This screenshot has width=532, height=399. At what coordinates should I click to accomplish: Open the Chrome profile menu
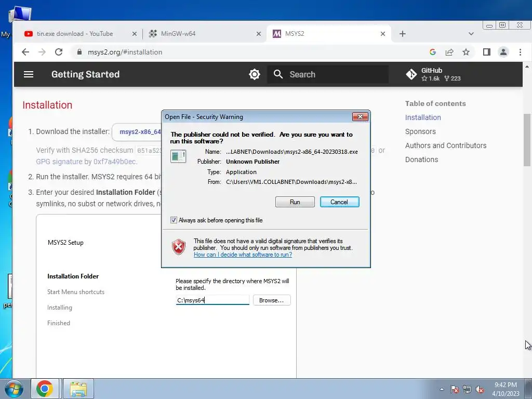[x=503, y=52]
